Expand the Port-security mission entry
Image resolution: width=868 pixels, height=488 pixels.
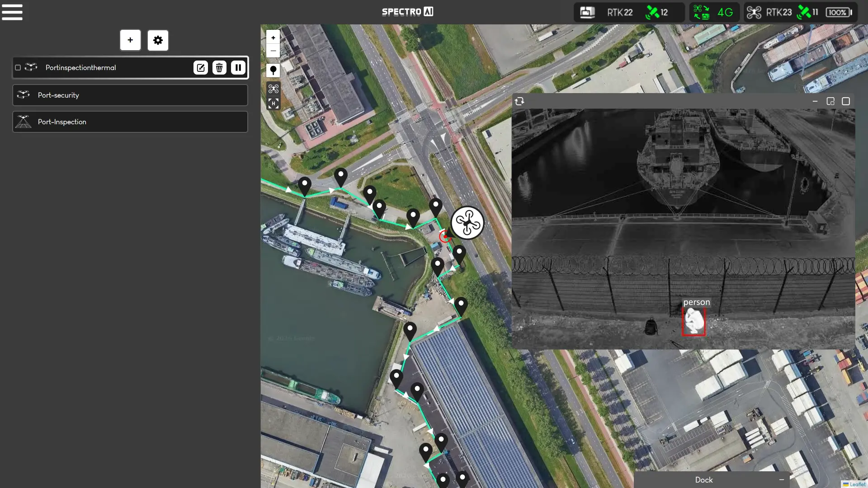click(130, 95)
